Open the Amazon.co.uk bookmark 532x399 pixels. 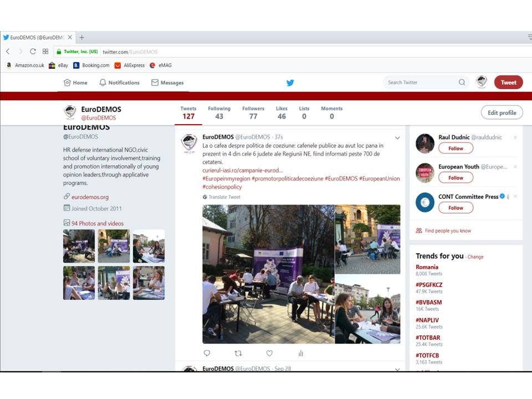26,65
